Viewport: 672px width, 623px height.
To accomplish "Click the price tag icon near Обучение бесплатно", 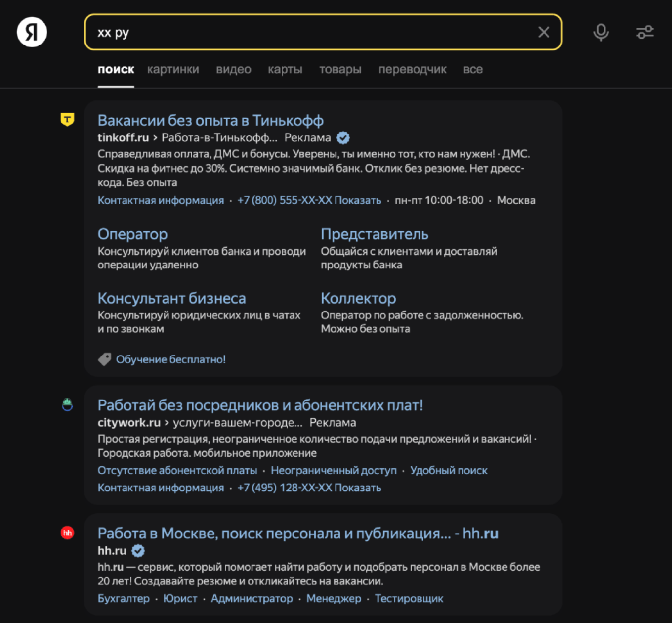I will (x=105, y=359).
